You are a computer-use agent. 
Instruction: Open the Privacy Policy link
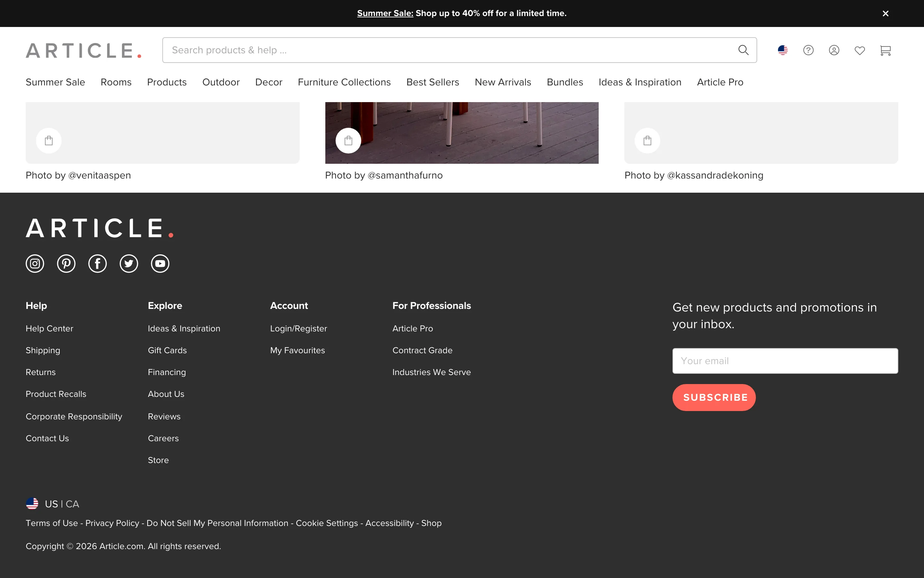[x=112, y=523]
